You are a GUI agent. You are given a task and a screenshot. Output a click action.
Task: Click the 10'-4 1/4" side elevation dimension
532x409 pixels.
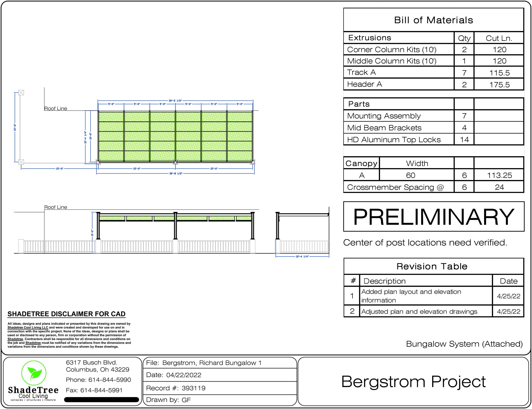pos(302,257)
